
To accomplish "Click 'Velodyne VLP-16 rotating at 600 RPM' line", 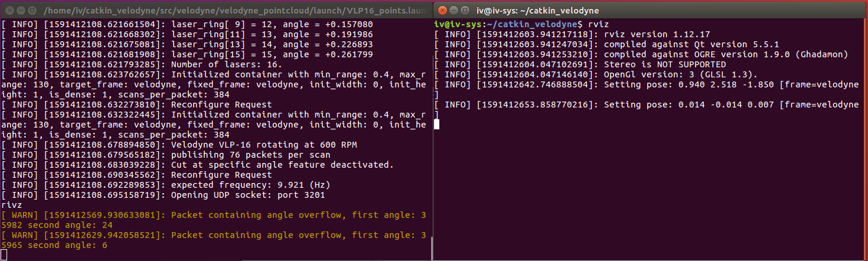I will [180, 145].
